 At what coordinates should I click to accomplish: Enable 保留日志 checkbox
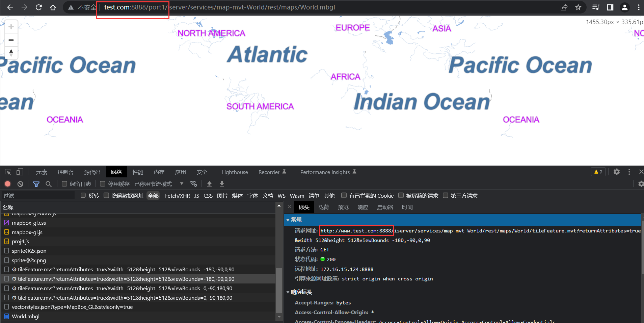pos(64,184)
